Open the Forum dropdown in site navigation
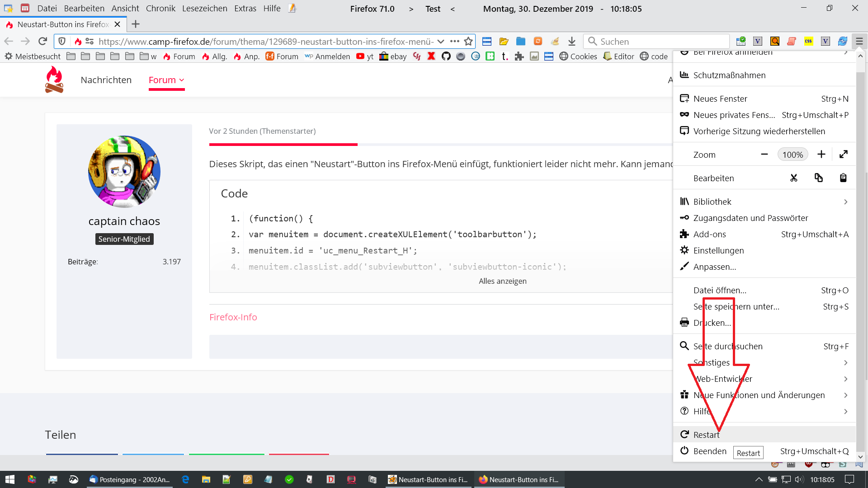The width and height of the screenshot is (868, 488). click(x=166, y=80)
